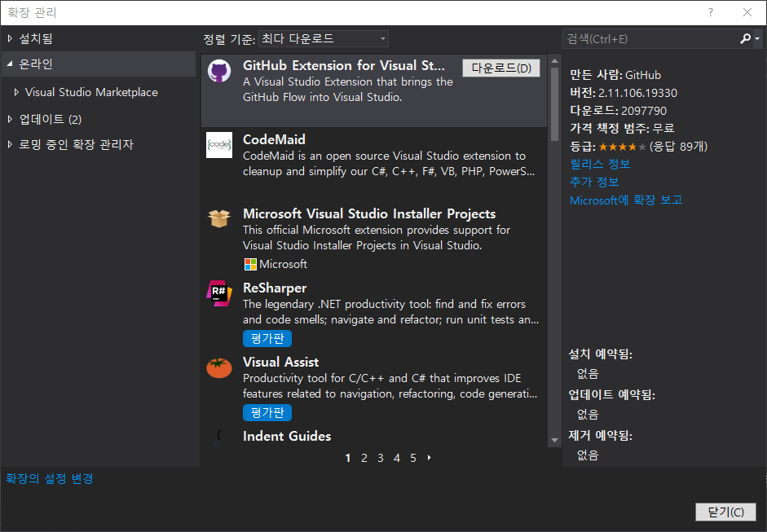Expand 로밍 중인 확장 관리자 node
767x532 pixels.
pos(10,144)
